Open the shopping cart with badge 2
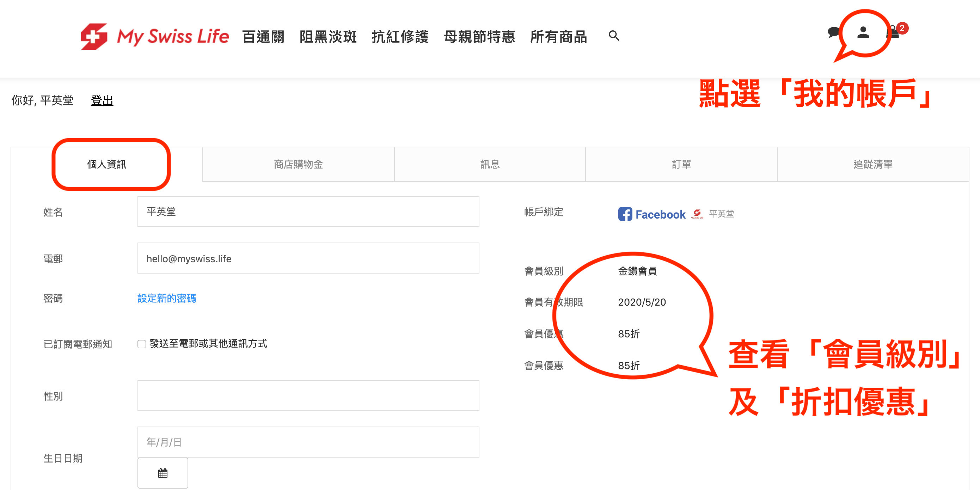 point(893,33)
